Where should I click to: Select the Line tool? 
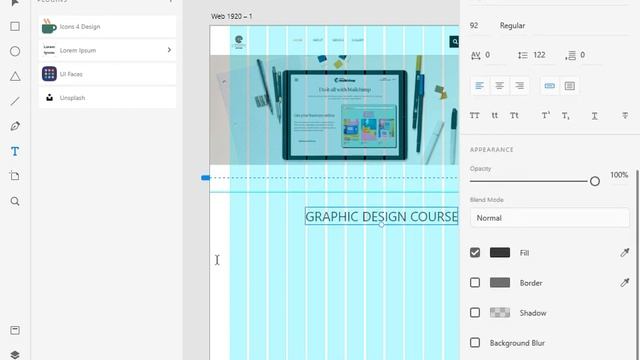pyautogui.click(x=15, y=101)
